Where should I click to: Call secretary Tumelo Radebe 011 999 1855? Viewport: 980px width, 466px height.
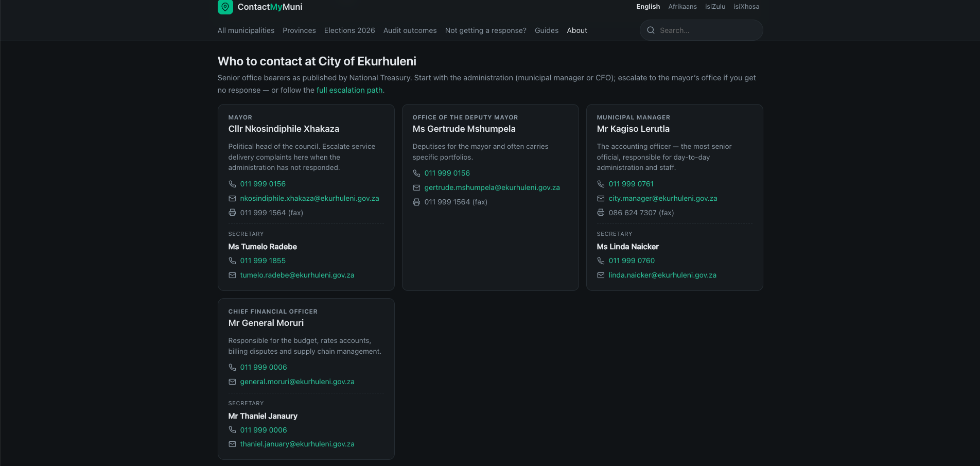click(262, 261)
